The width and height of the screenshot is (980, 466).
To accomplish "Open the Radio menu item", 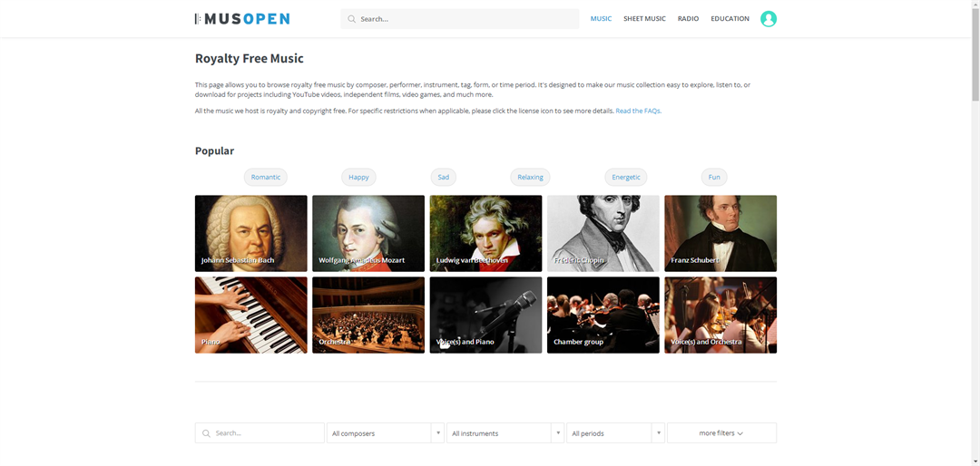I will [688, 19].
